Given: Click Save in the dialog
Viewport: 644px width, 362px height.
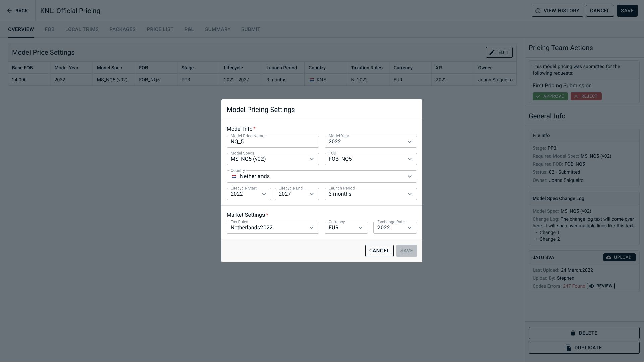Looking at the screenshot, I should pyautogui.click(x=406, y=251).
